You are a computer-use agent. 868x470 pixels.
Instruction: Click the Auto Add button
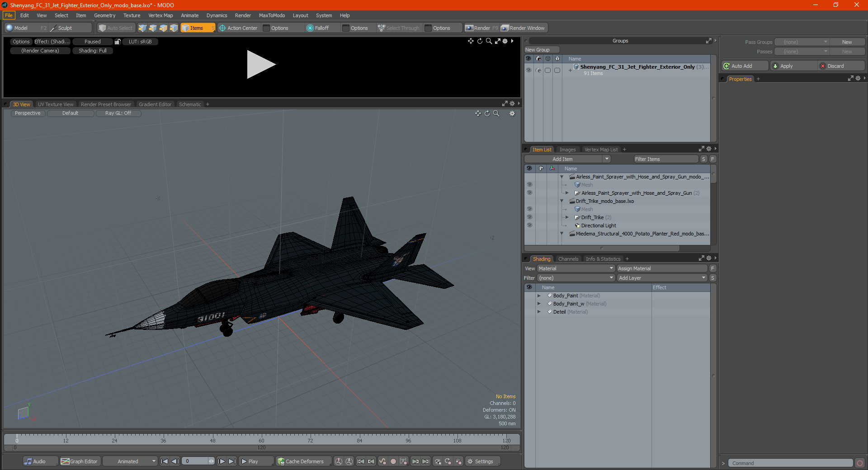pos(745,66)
